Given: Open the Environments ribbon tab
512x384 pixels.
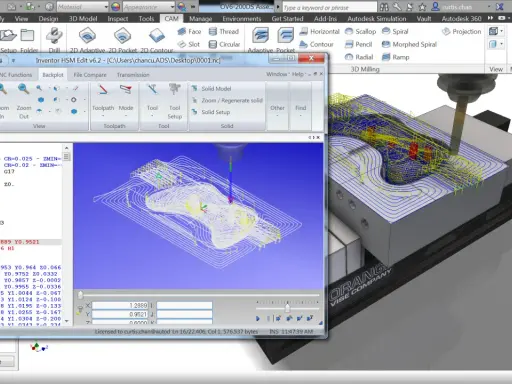Looking at the screenshot, I should 242,19.
